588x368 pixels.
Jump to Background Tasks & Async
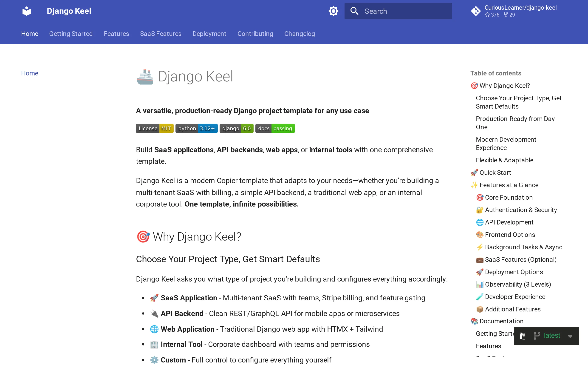(x=519, y=247)
